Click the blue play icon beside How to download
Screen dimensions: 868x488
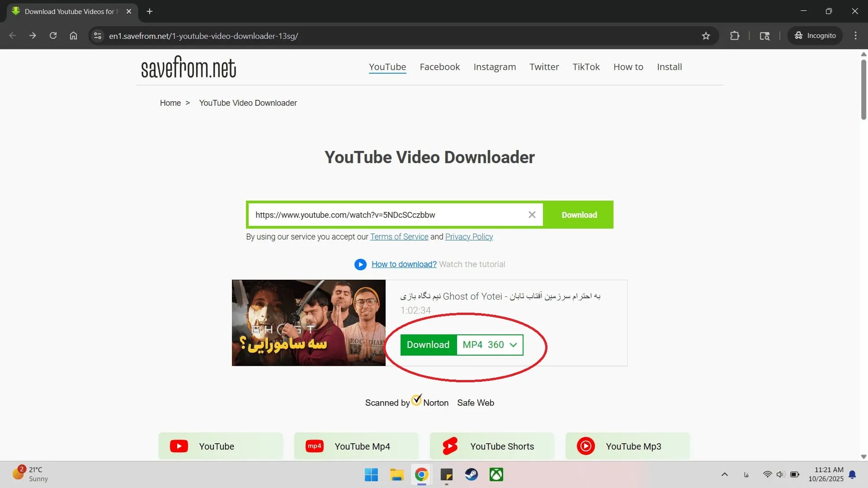(x=360, y=264)
